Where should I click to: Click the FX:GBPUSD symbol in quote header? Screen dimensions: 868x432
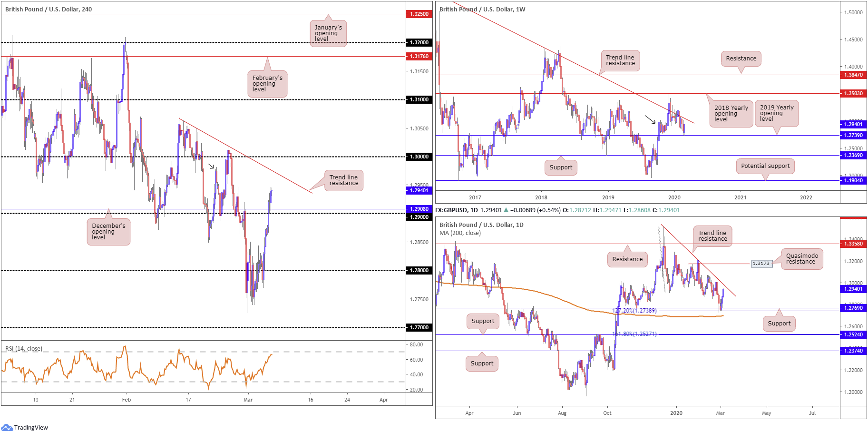[x=450, y=210]
